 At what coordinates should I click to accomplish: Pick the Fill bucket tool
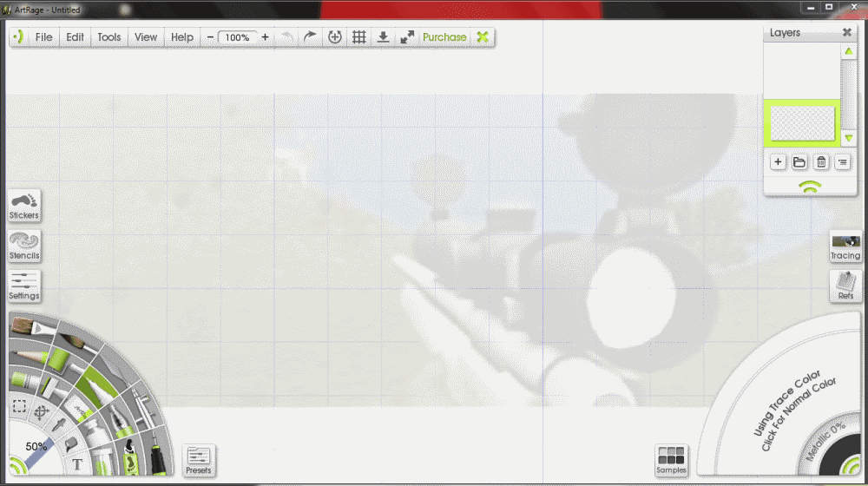point(71,444)
